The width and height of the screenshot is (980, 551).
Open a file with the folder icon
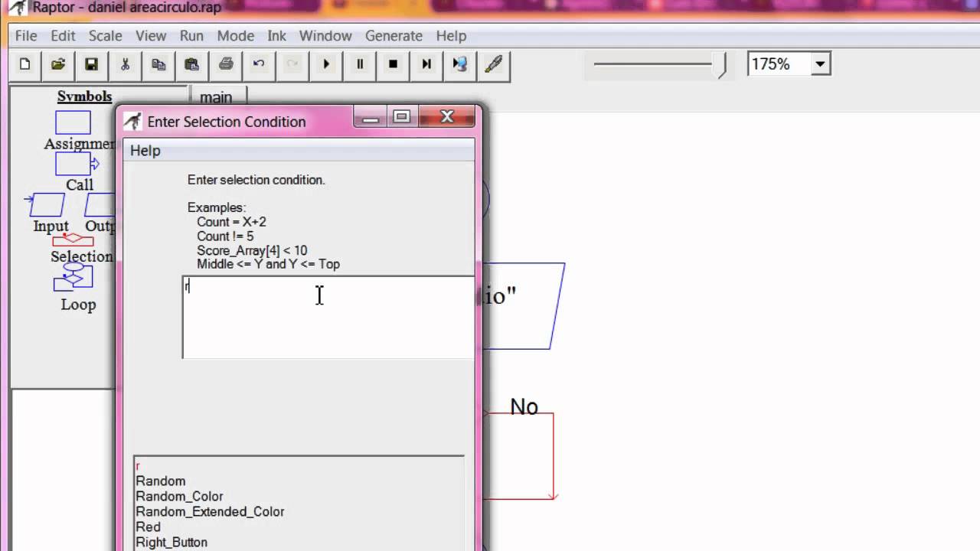point(58,64)
